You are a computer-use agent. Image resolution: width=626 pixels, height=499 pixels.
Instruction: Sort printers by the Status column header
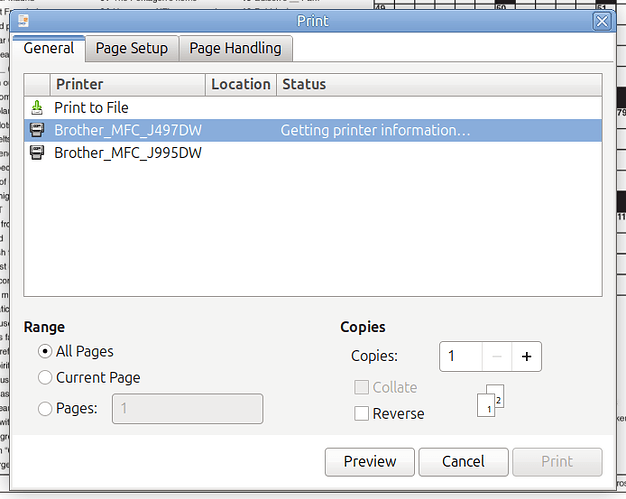(438, 85)
